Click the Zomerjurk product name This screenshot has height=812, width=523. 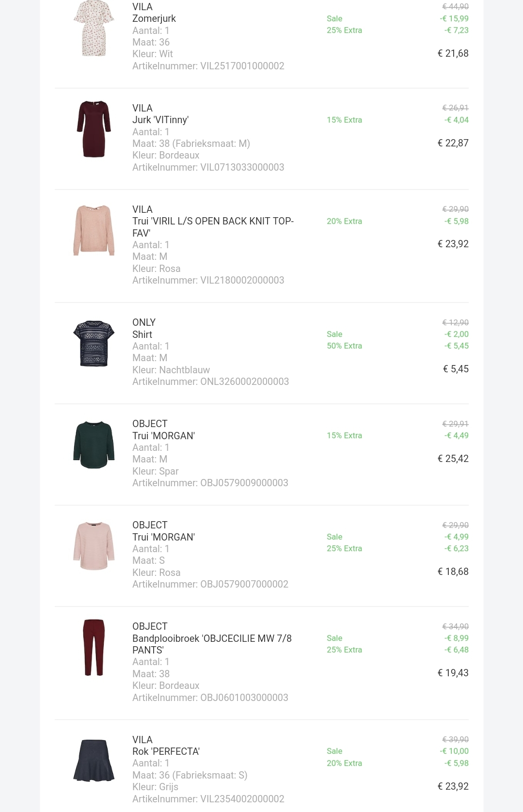click(x=154, y=18)
